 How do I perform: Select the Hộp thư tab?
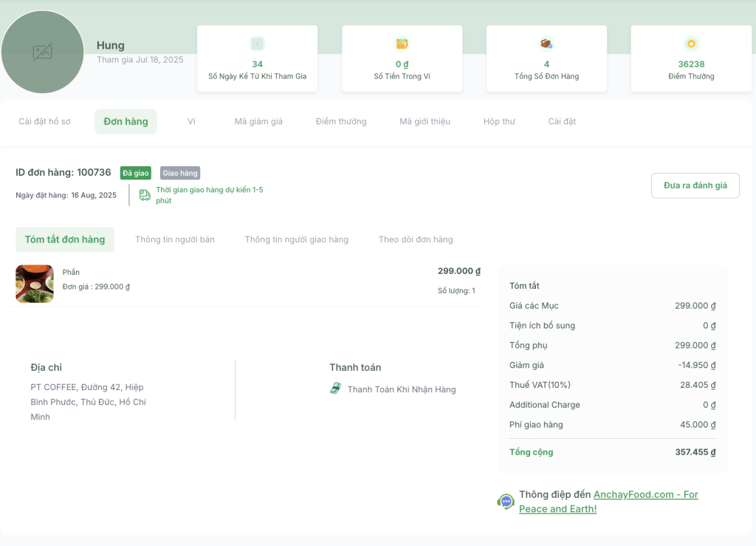click(499, 121)
